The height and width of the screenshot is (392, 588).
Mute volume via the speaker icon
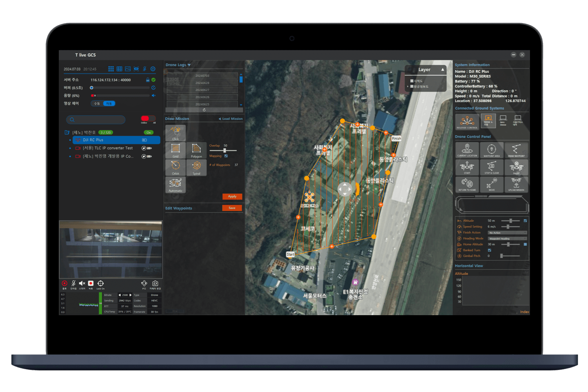154,96
